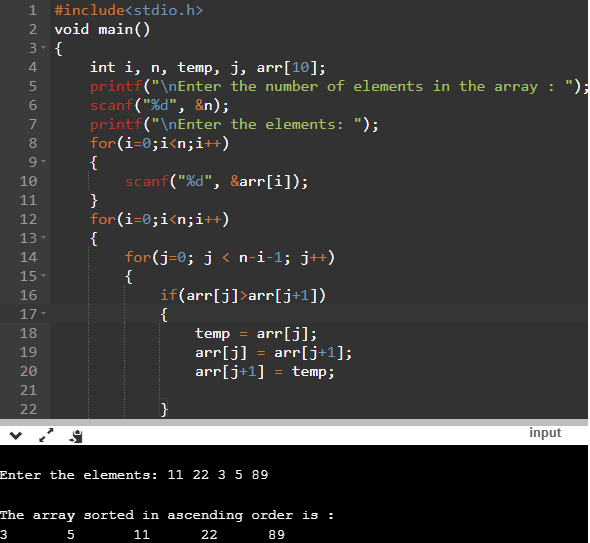Collapse the console panel with the chevron icon

click(x=16, y=436)
